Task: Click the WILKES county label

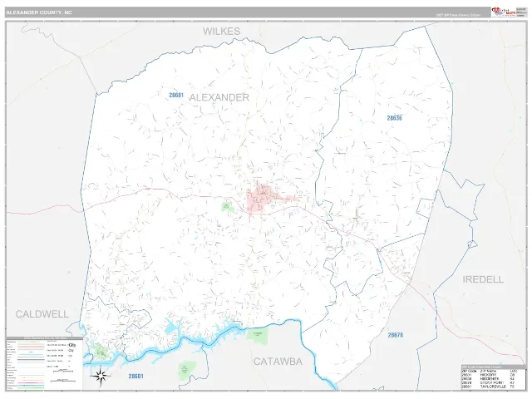Action: (221, 32)
